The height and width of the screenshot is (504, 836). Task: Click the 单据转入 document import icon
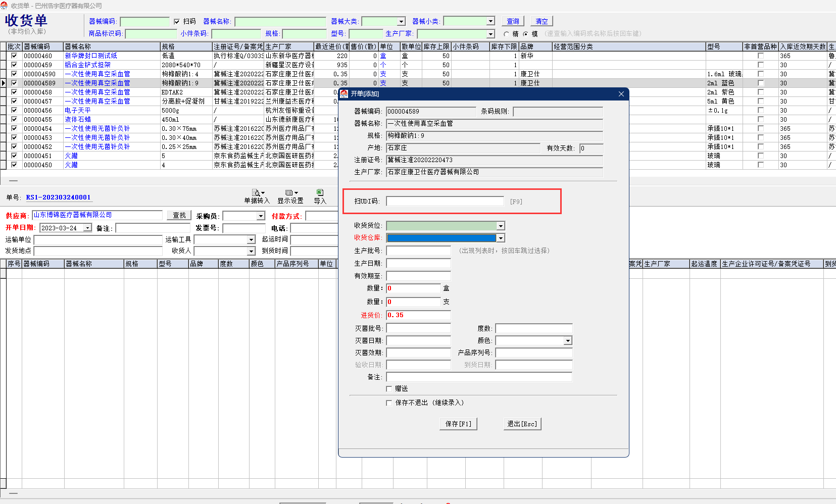257,193
